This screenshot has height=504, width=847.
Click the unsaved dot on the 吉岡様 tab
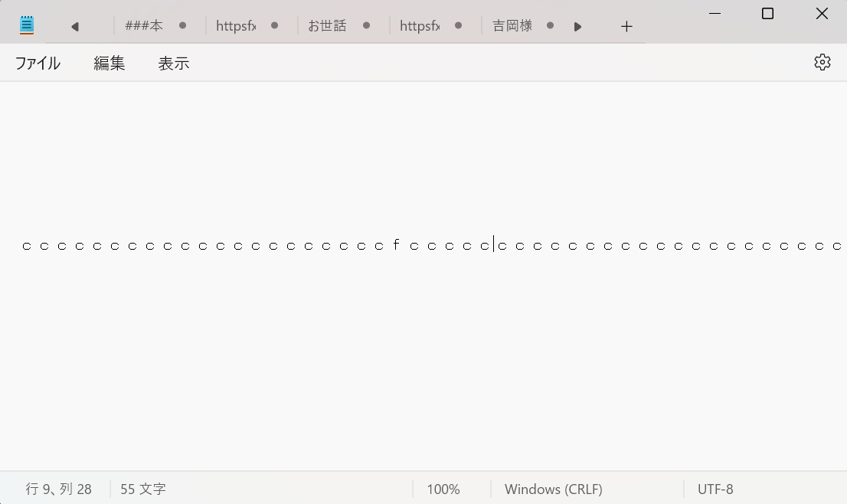click(550, 25)
